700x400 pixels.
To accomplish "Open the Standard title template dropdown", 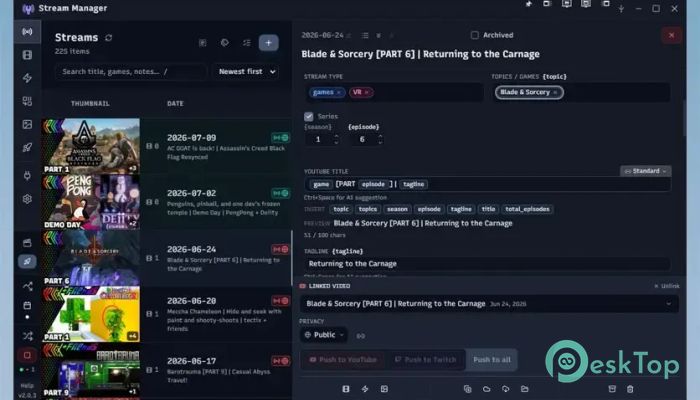I will pyautogui.click(x=646, y=171).
